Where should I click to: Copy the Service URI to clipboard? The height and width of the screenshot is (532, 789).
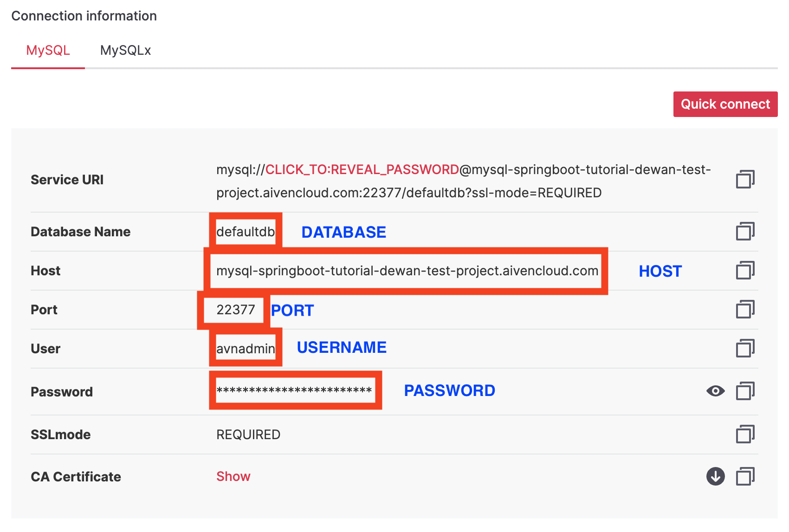click(x=745, y=179)
